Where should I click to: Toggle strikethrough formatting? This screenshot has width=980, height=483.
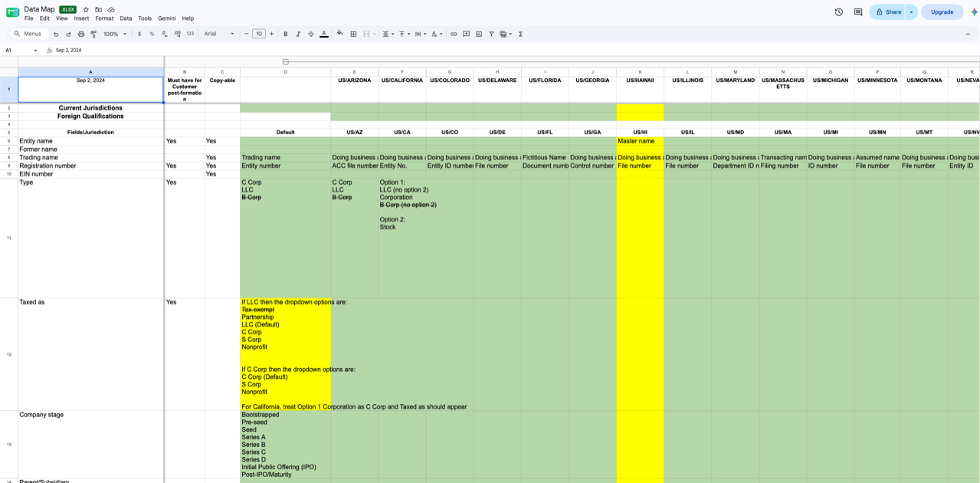point(310,34)
